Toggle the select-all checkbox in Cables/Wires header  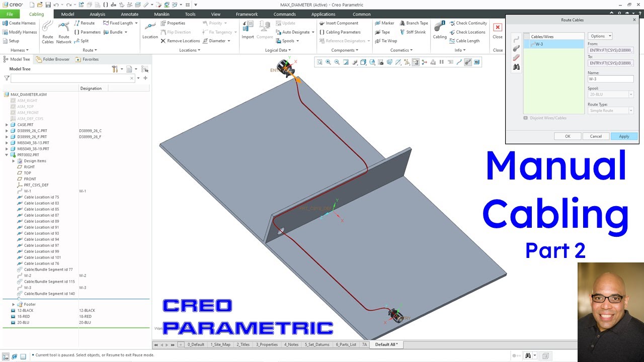point(527,37)
